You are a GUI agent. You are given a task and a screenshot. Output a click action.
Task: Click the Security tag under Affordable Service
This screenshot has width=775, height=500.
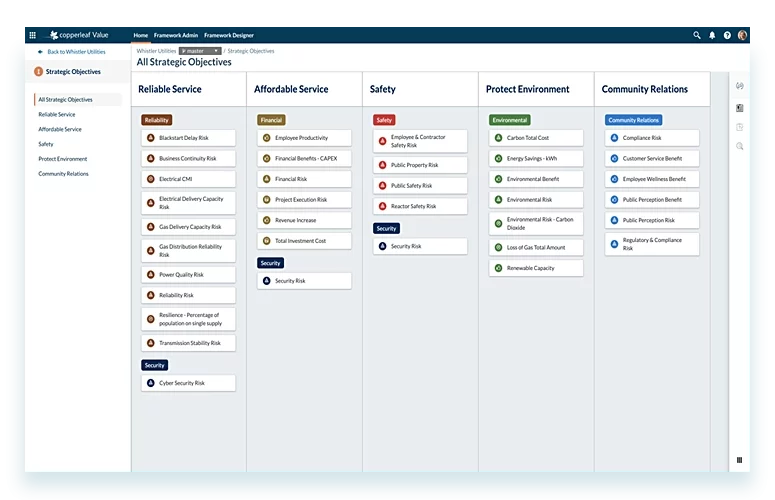pyautogui.click(x=270, y=263)
